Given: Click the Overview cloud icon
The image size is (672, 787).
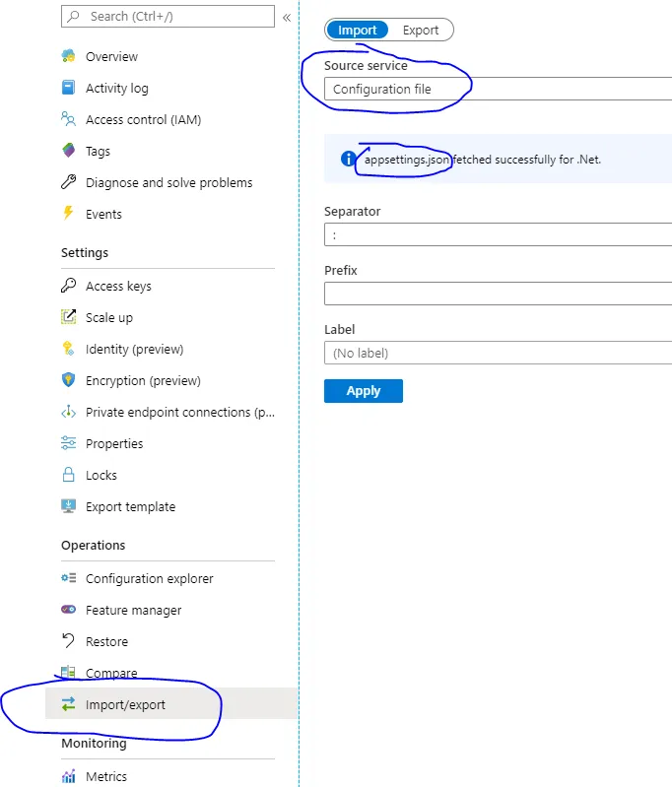Looking at the screenshot, I should click(68, 56).
